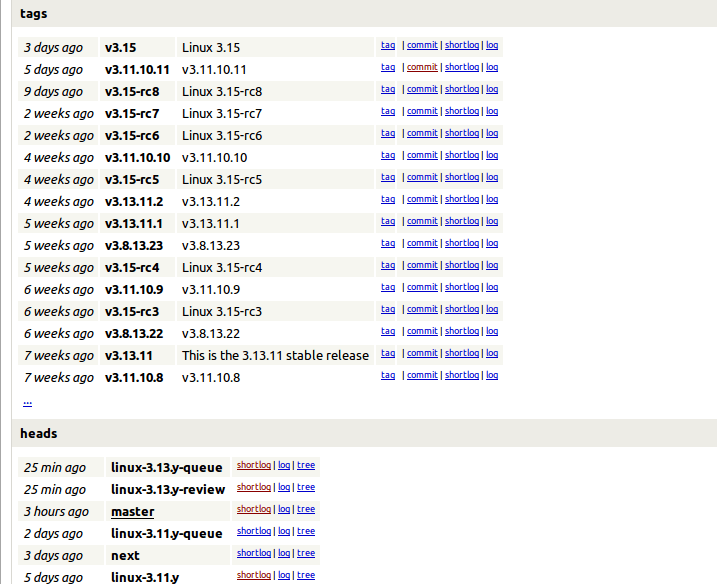Browse the tree of the next head

[x=306, y=553]
